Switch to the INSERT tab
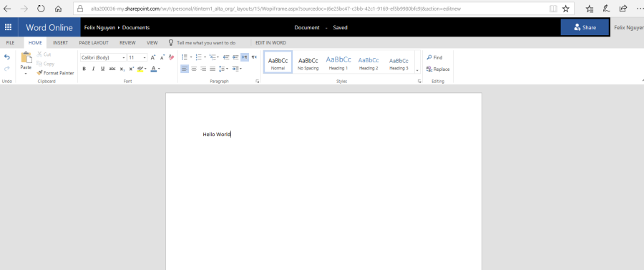The image size is (644, 270). [x=60, y=43]
